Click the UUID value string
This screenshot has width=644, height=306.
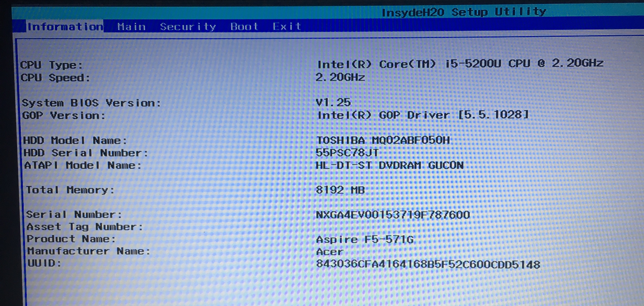(x=428, y=264)
